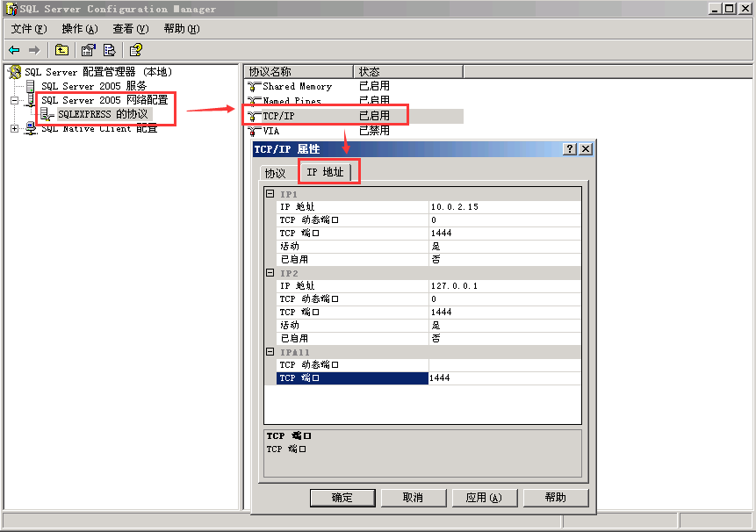Screen dimensions: 756x532
Task: Collapse the IPAll property group
Action: pyautogui.click(x=270, y=352)
